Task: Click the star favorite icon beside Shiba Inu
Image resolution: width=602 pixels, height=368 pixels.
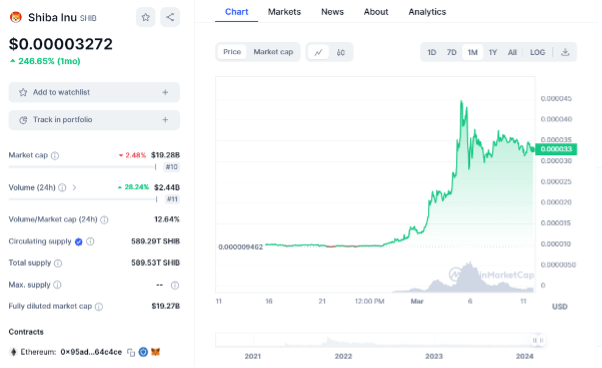Action: click(146, 17)
